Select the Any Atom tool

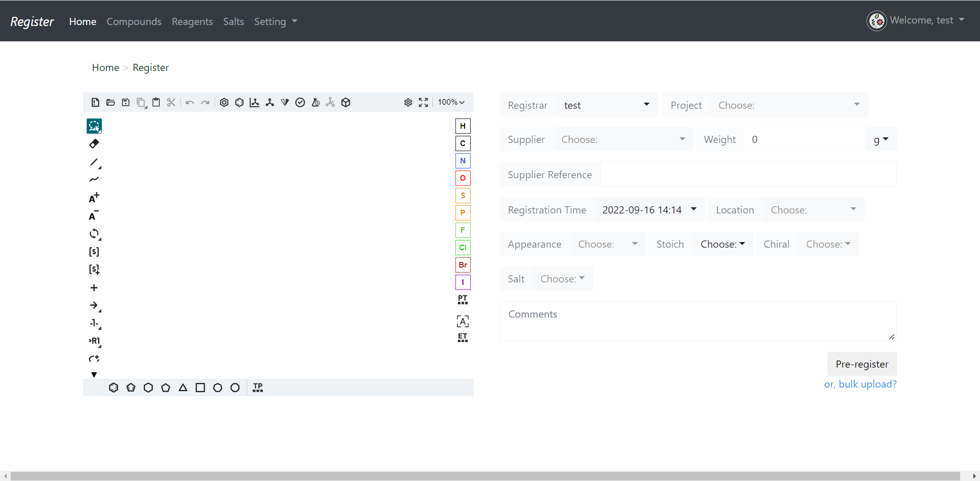click(462, 321)
